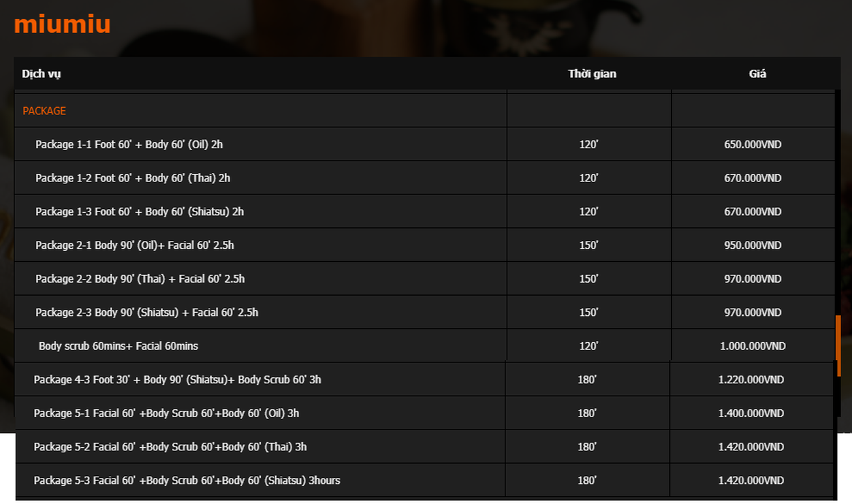Click the 1.220.000VND price cell
852x504 pixels.
[751, 379]
